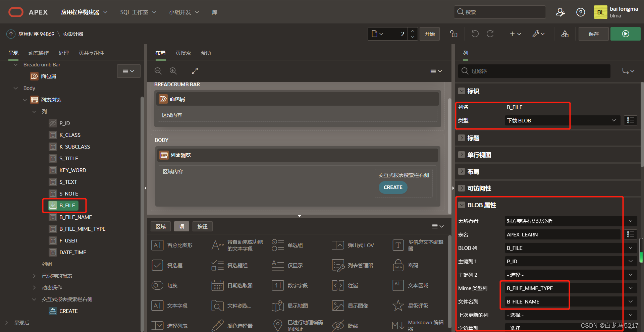644x332 pixels.
Task: Open the 应用程序构建器 menu
Action: pyautogui.click(x=84, y=12)
